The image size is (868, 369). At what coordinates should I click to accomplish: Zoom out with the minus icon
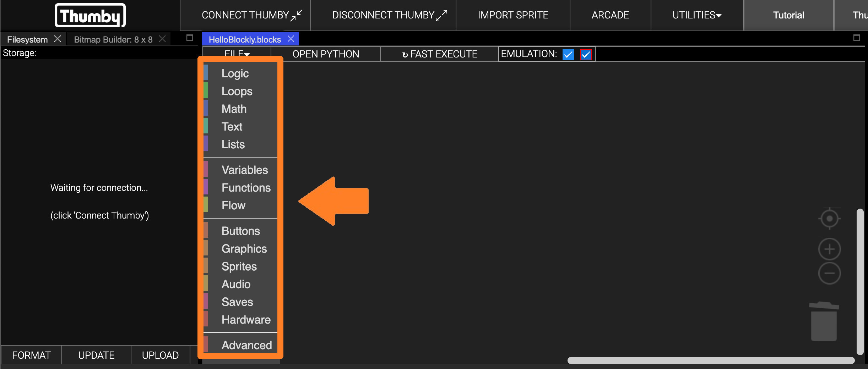829,273
